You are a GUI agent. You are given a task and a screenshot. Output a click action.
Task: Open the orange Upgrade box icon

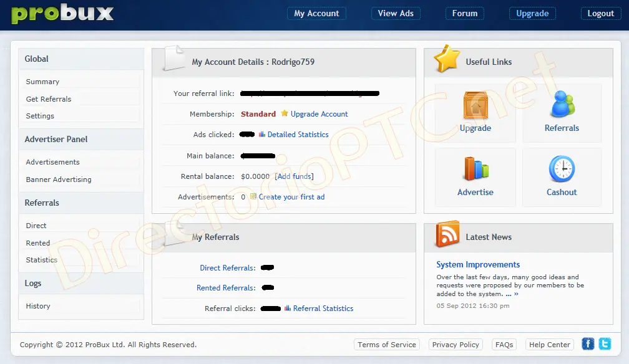point(475,105)
